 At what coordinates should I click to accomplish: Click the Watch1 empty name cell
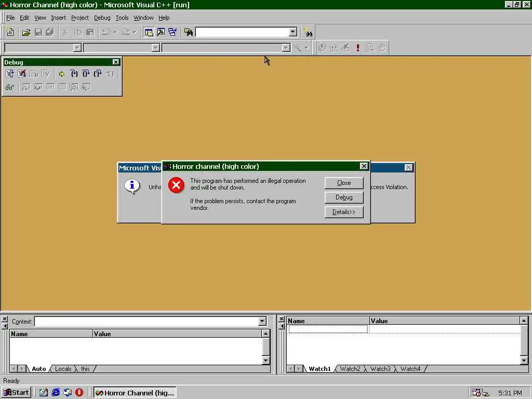(x=328, y=329)
